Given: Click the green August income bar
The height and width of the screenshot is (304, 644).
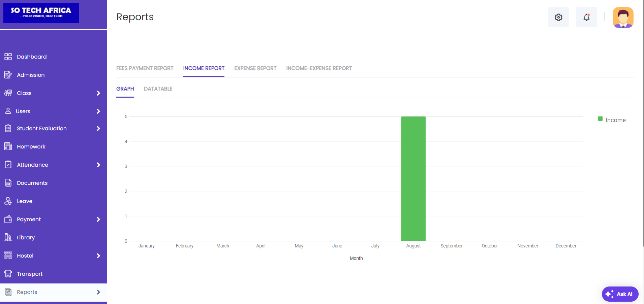Looking at the screenshot, I should (x=413, y=178).
